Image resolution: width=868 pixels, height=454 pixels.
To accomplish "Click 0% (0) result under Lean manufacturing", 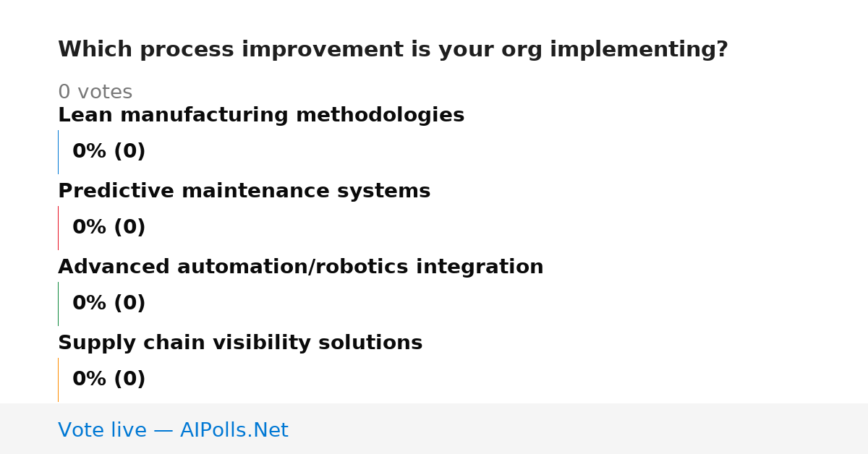I will (109, 152).
